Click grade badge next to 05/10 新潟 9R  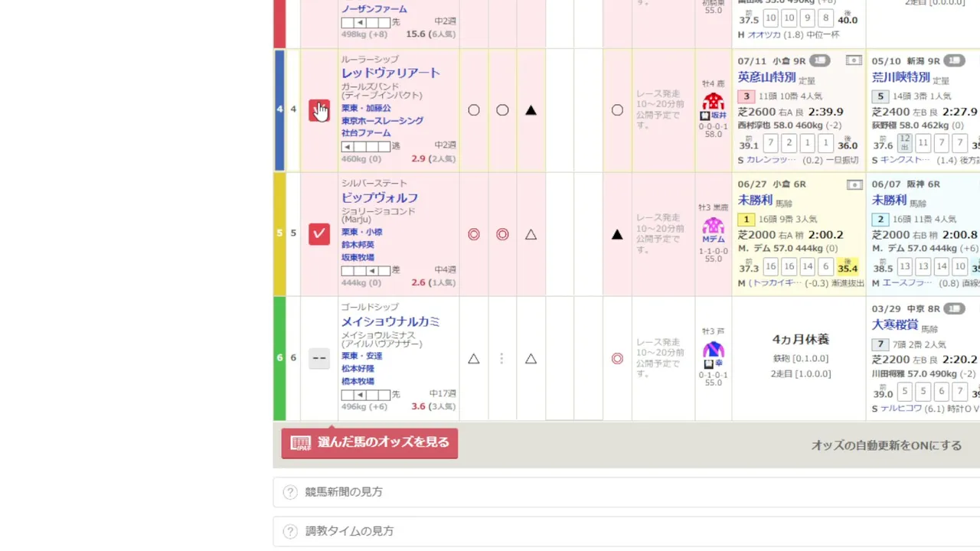954,60
